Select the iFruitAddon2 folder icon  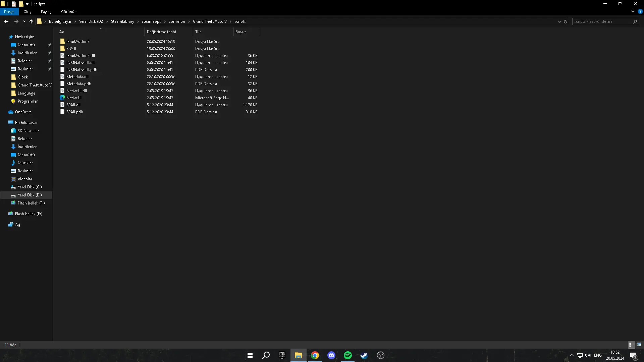pyautogui.click(x=62, y=42)
